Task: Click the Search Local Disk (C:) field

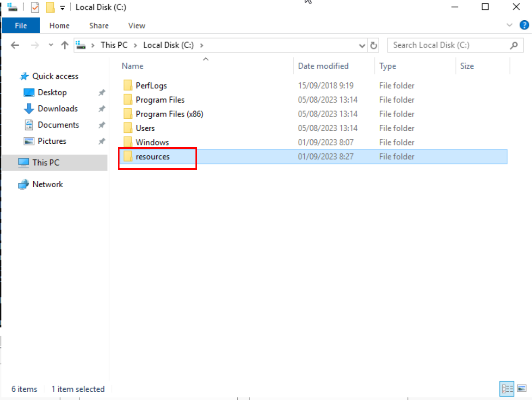Action: pos(449,45)
